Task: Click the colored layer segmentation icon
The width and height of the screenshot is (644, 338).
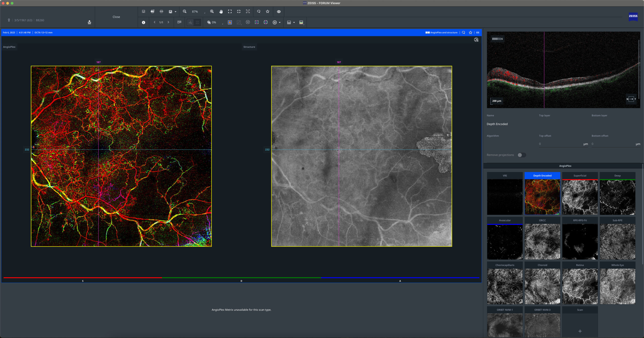Action: coord(301,22)
